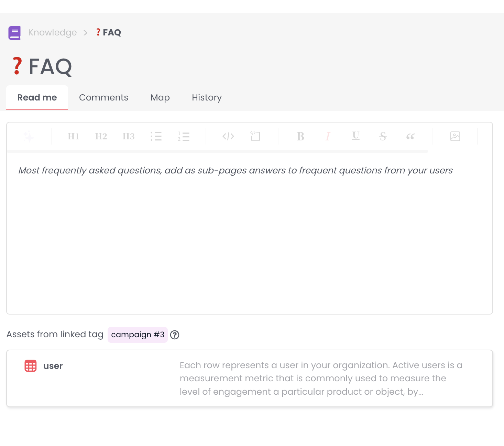This screenshot has height=446, width=504.
Task: Click the purple Knowledge book icon
Action: [14, 32]
